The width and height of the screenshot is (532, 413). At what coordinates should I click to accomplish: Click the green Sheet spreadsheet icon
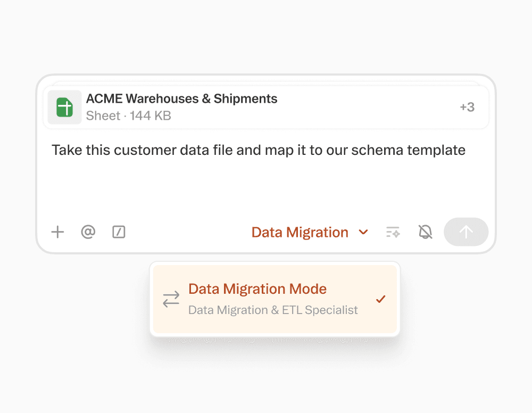coord(64,107)
